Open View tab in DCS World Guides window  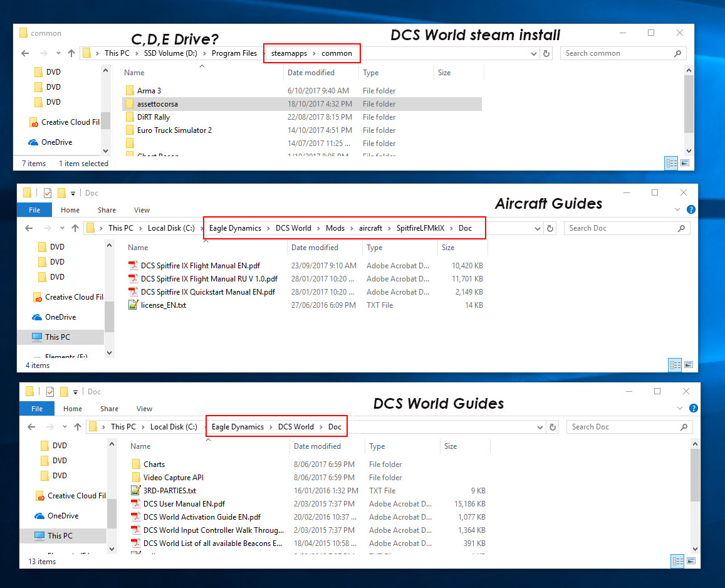144,409
